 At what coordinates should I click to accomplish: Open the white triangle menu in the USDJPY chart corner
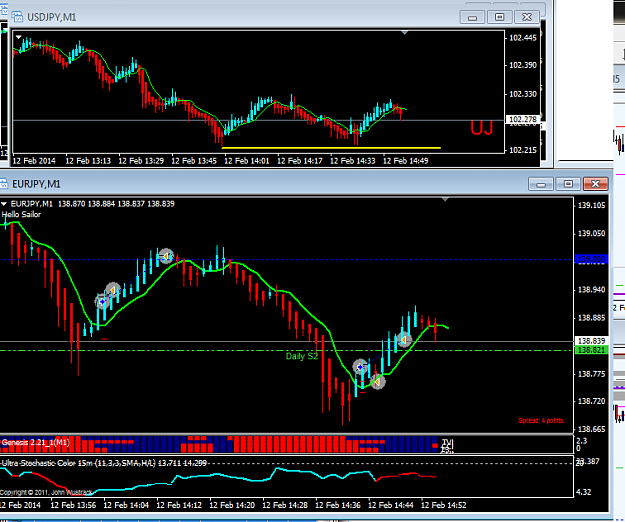(x=18, y=37)
